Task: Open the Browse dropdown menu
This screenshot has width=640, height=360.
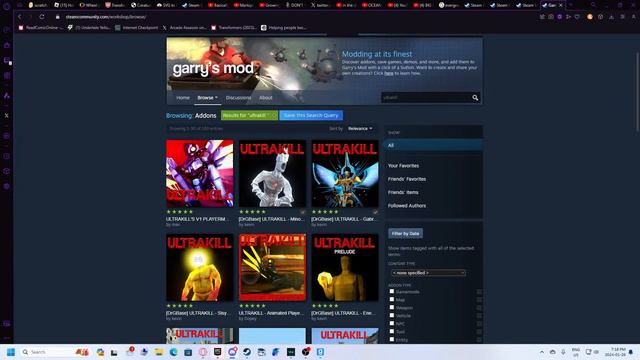Action: tap(207, 98)
